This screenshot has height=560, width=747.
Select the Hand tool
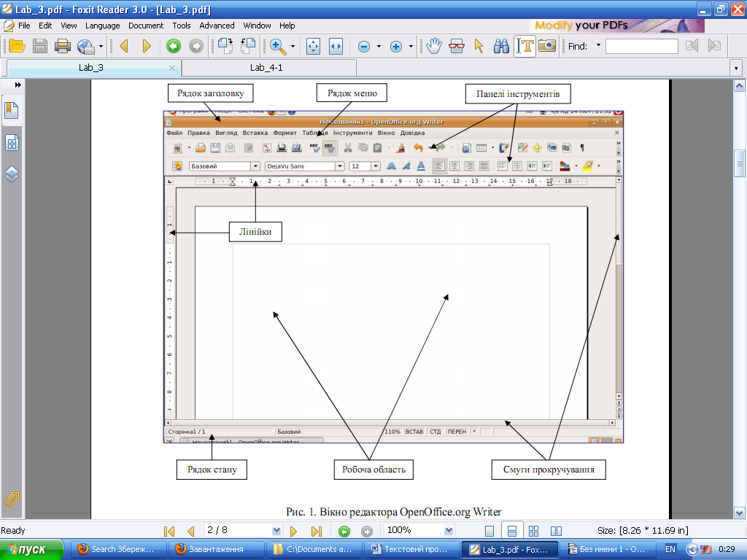[x=434, y=46]
